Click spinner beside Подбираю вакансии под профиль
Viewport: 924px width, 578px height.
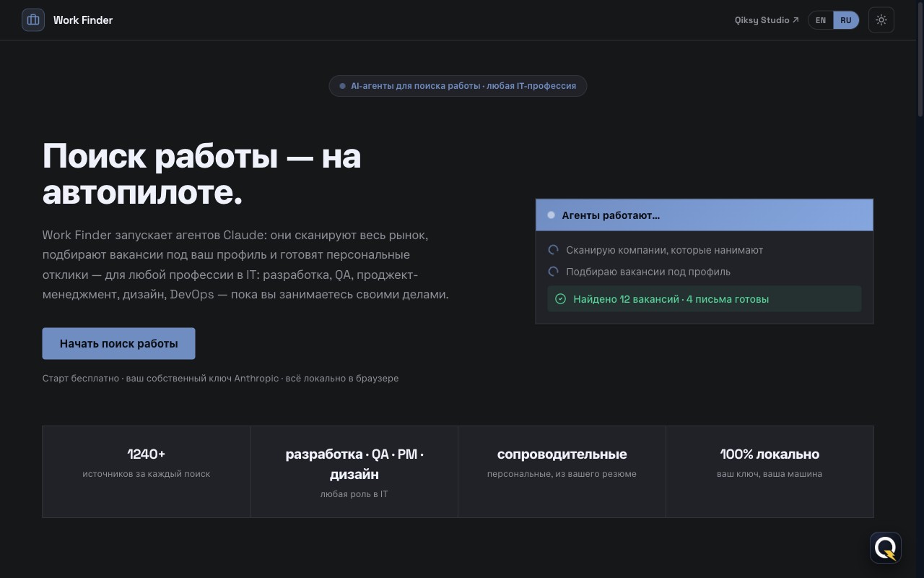point(554,272)
